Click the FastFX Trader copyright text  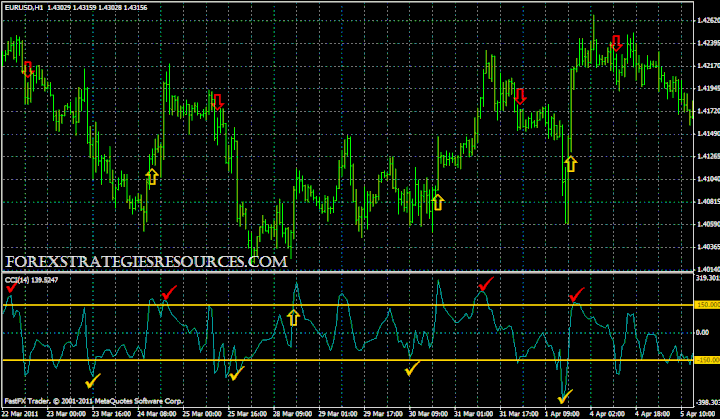click(94, 401)
